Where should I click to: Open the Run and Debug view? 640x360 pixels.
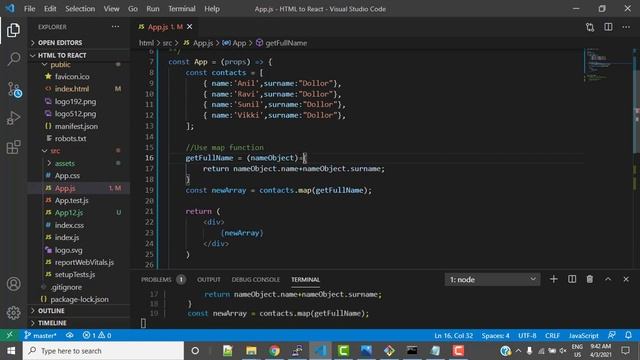click(x=13, y=118)
